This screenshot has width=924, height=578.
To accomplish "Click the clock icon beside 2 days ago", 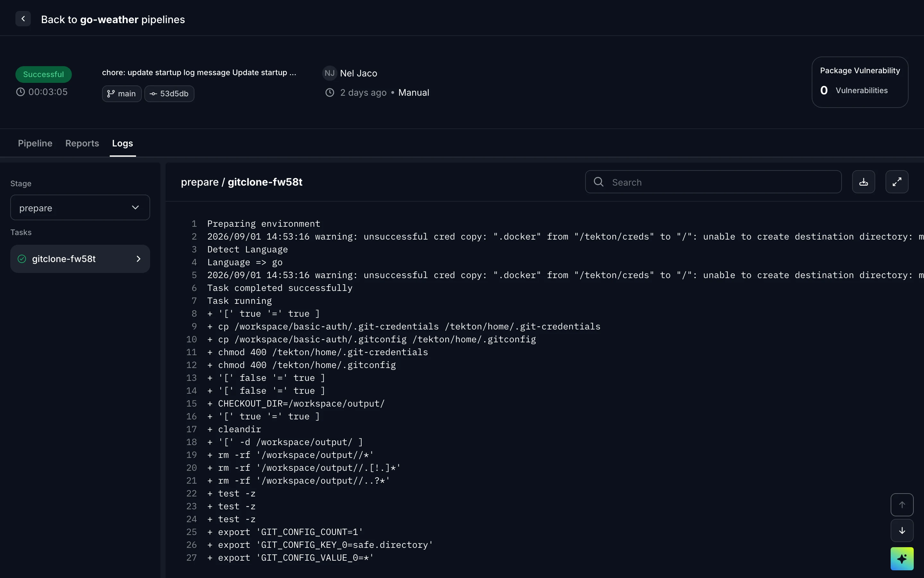I will (330, 92).
